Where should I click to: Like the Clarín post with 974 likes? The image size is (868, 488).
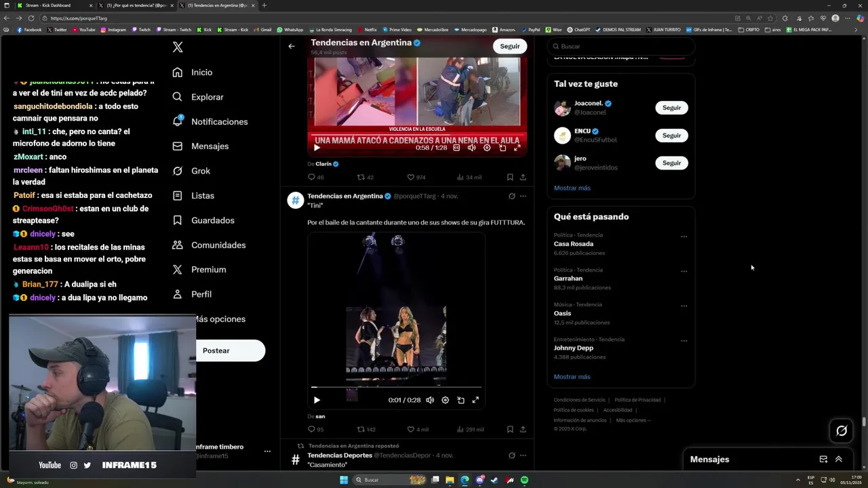click(416, 178)
